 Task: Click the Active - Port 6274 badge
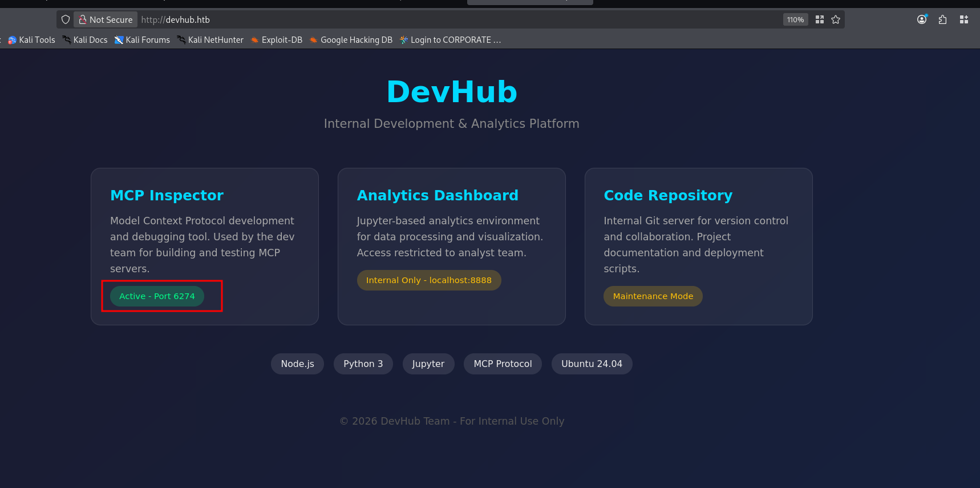pos(157,296)
